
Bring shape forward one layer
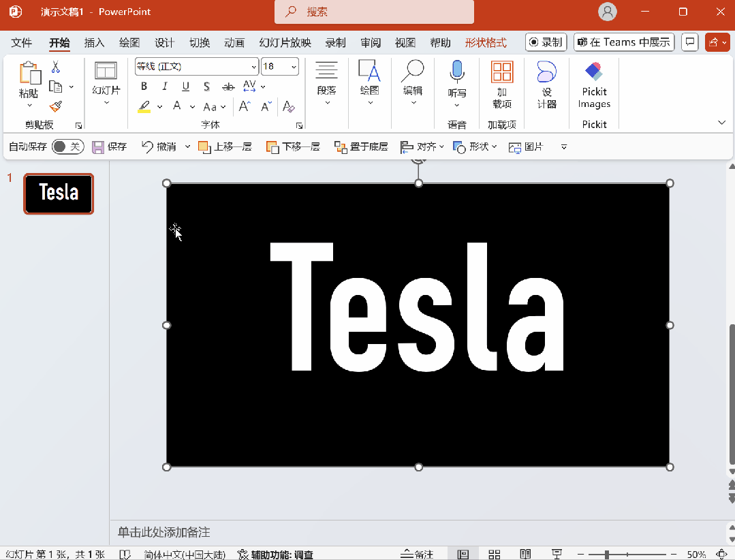(x=225, y=146)
